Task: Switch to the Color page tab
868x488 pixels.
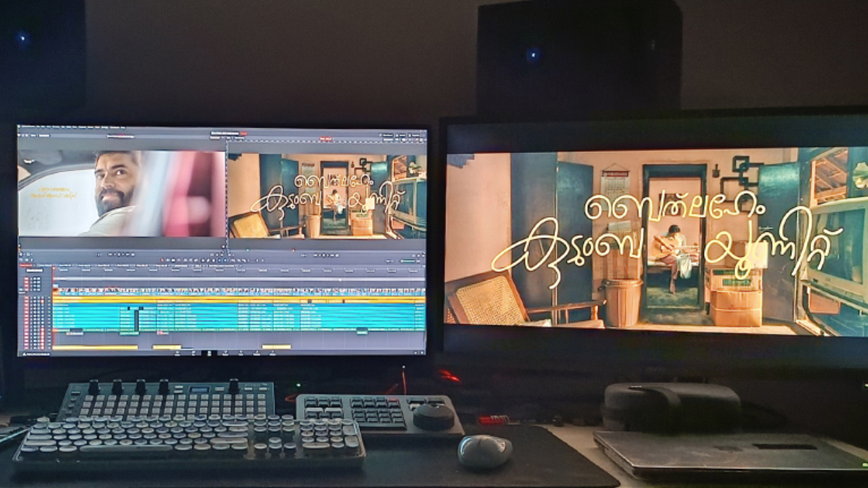Action: tap(241, 352)
